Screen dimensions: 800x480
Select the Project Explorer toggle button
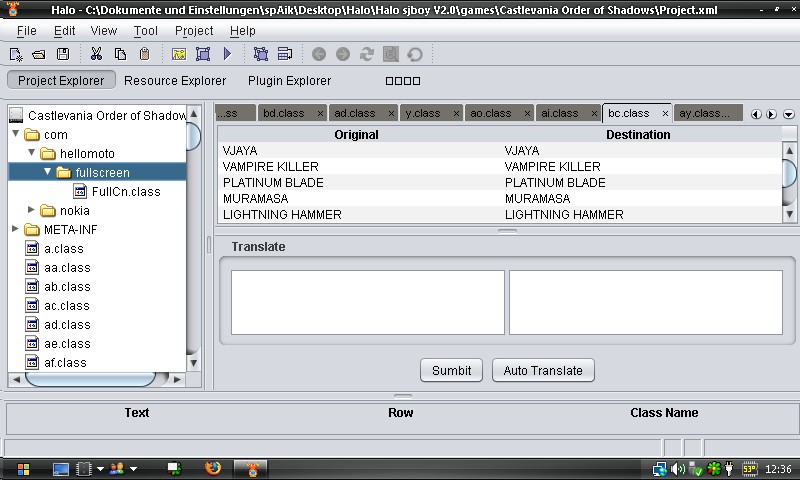pos(61,81)
